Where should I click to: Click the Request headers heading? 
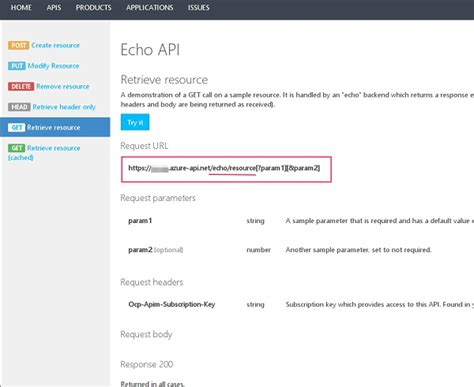coord(152,282)
